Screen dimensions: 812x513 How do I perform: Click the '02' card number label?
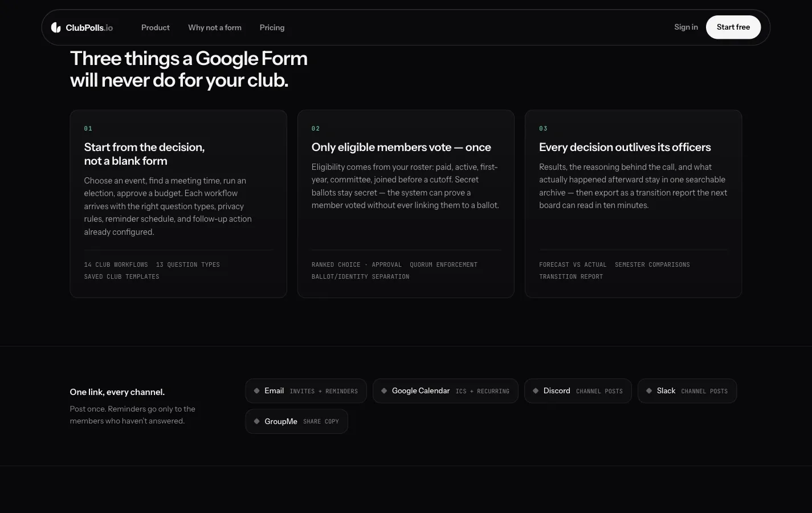coord(316,128)
